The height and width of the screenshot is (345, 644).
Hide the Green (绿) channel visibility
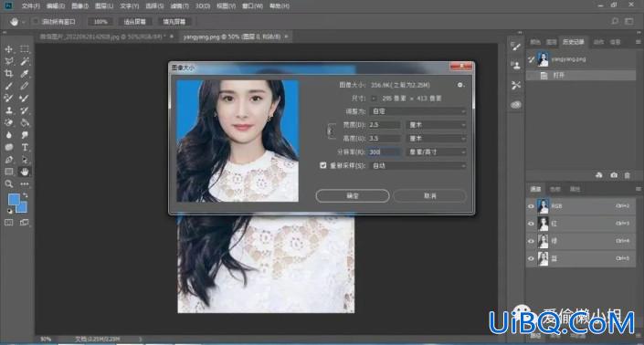pyautogui.click(x=531, y=241)
